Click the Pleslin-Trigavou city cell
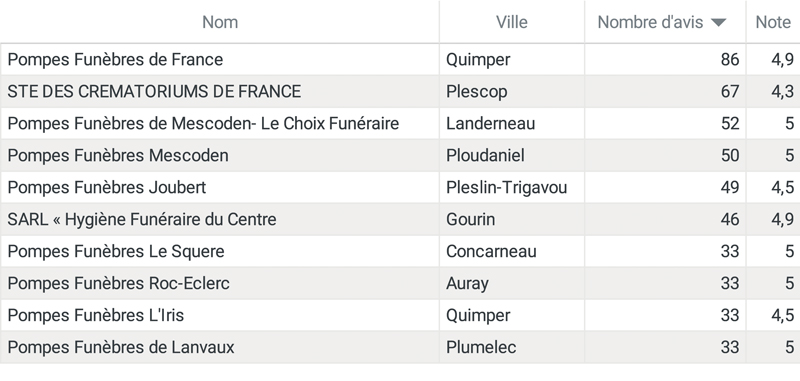800x381 pixels. pos(512,187)
